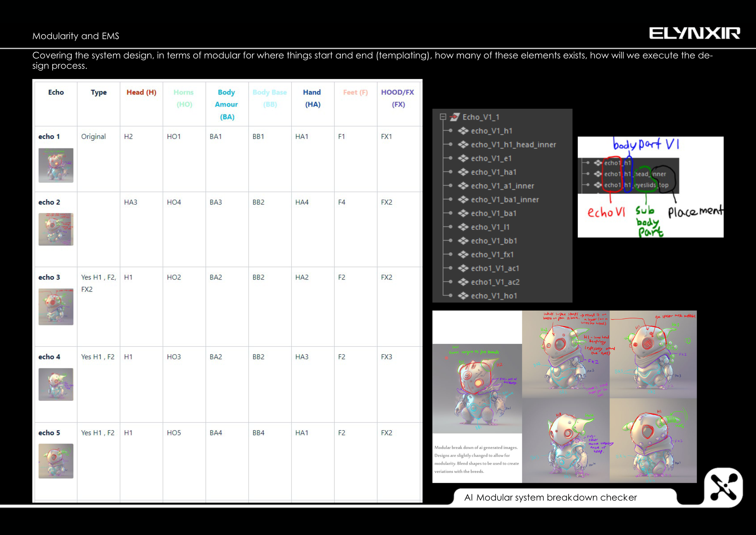The image size is (756, 535).
Task: Select the echo_V1_ba1_inner tree item
Action: 504,200
